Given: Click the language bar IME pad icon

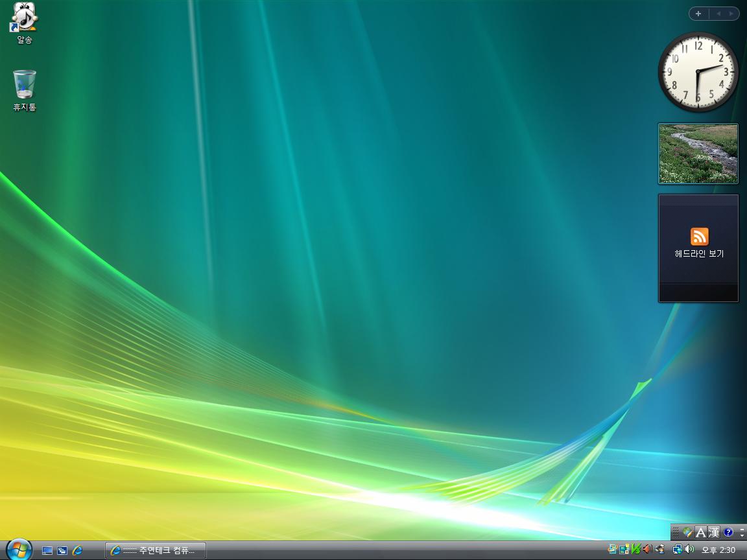Looking at the screenshot, I should coord(688,532).
